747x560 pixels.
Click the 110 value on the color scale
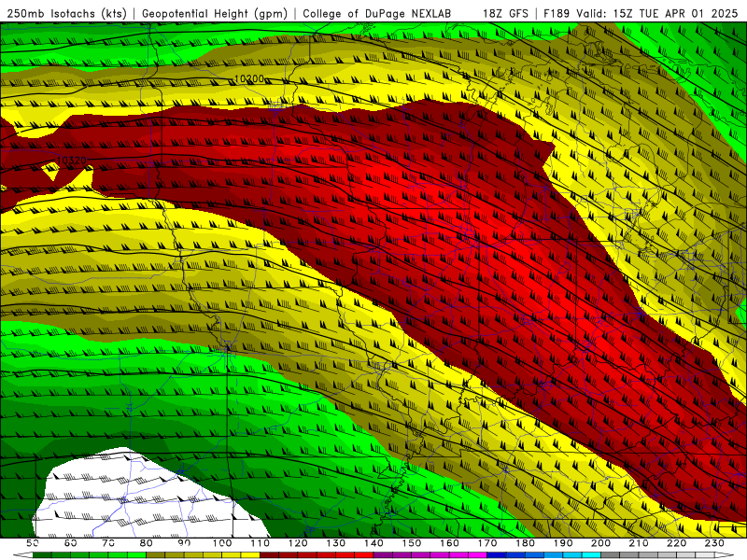[260, 543]
